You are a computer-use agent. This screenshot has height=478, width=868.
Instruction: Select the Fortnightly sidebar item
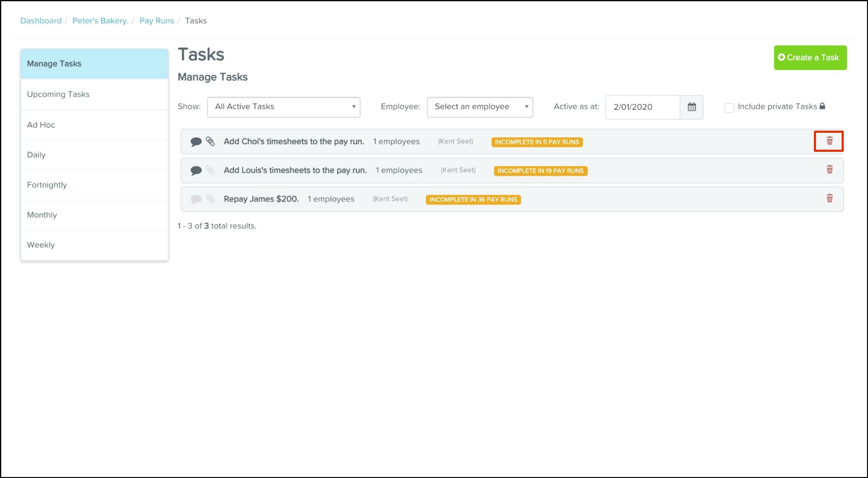(x=47, y=185)
